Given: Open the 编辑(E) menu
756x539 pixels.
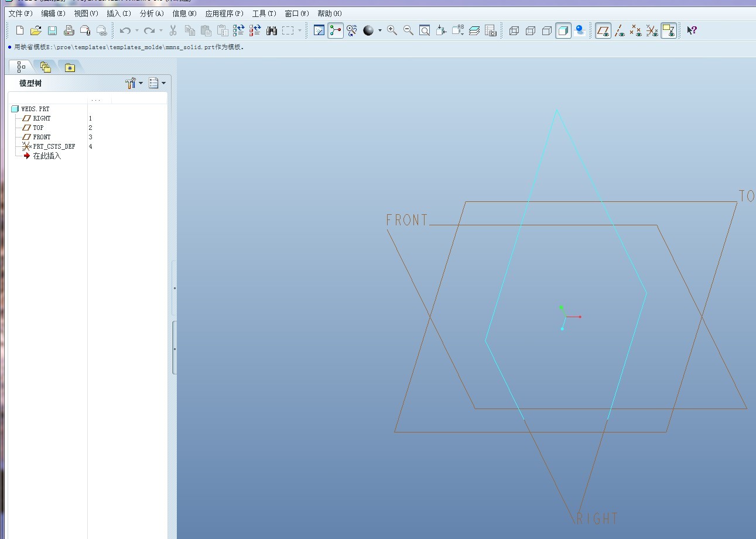Looking at the screenshot, I should click(53, 13).
